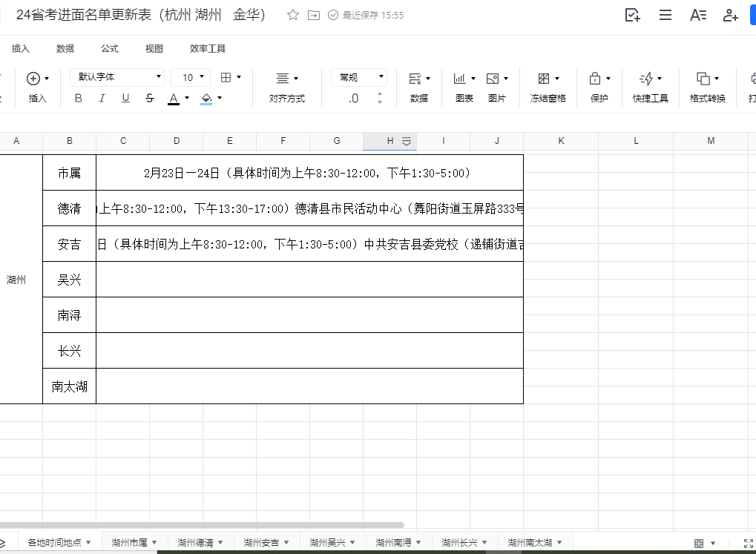Toggle bold formatting
Viewport: 756px width, 554px height.
(79, 98)
